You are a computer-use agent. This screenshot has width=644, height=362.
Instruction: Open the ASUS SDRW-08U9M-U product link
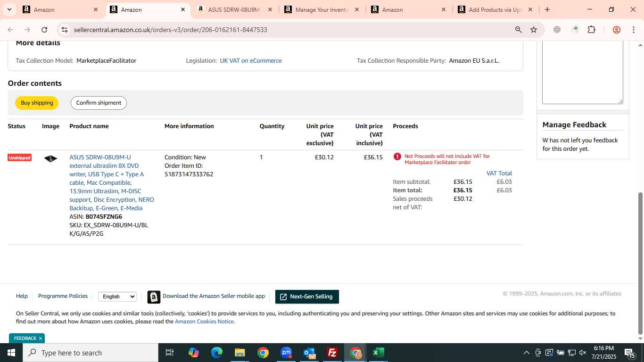(x=112, y=183)
